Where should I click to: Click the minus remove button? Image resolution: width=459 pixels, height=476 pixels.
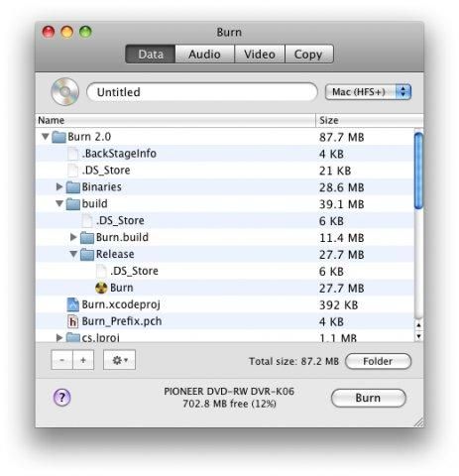(62, 360)
